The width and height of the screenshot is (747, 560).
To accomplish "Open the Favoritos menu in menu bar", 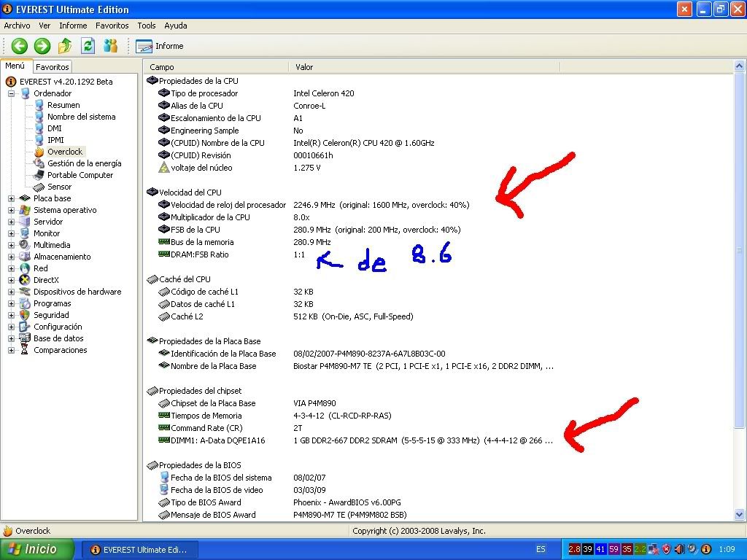I will pyautogui.click(x=112, y=26).
